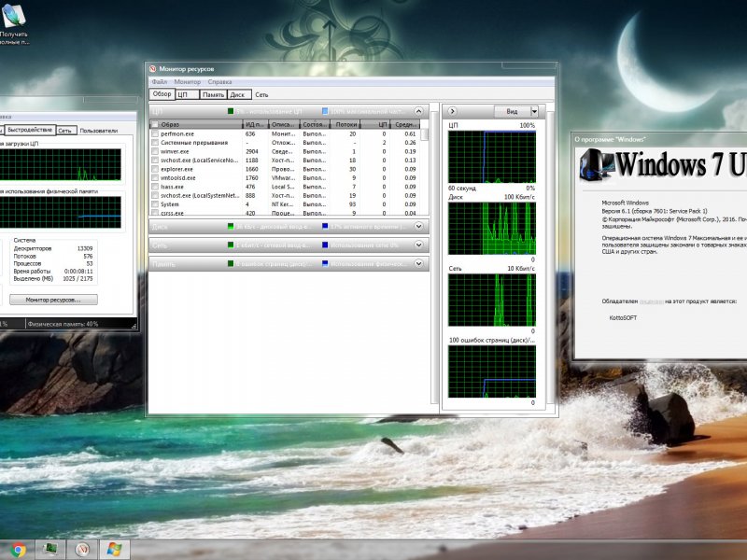The width and height of the screenshot is (747, 560).
Task: Switch to the Обзор tab
Action: pyautogui.click(x=162, y=94)
